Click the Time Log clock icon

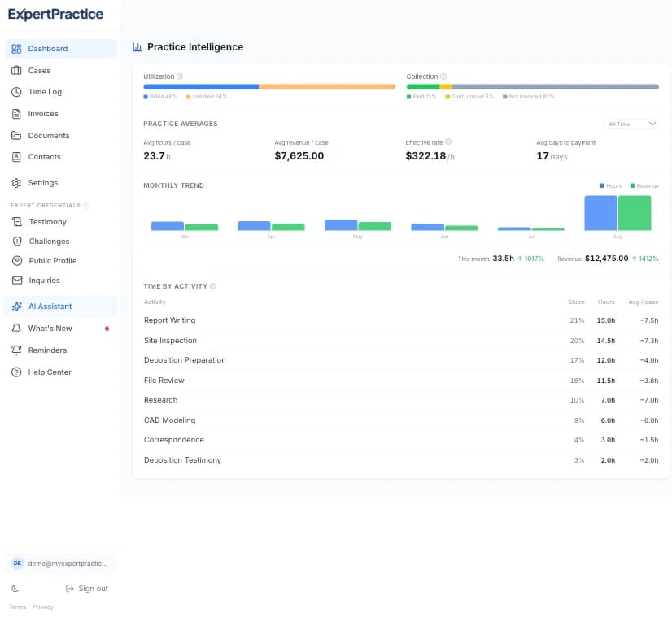pos(16,92)
